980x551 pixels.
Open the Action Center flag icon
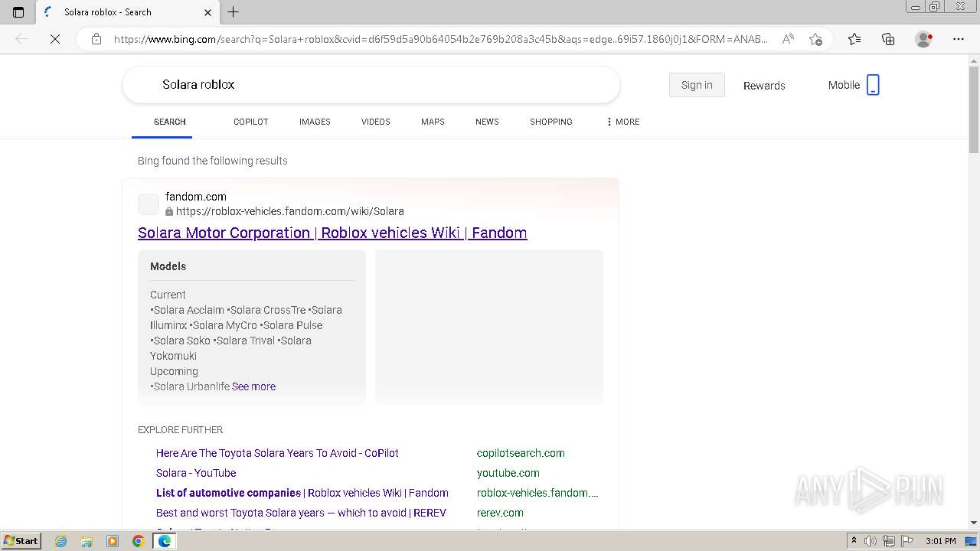point(907,541)
